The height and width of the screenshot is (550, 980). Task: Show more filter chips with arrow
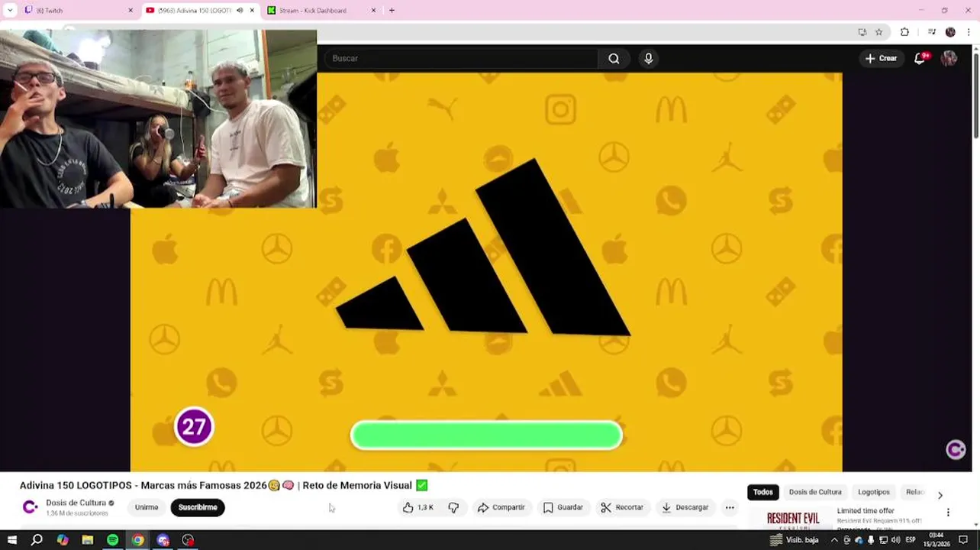coord(940,495)
